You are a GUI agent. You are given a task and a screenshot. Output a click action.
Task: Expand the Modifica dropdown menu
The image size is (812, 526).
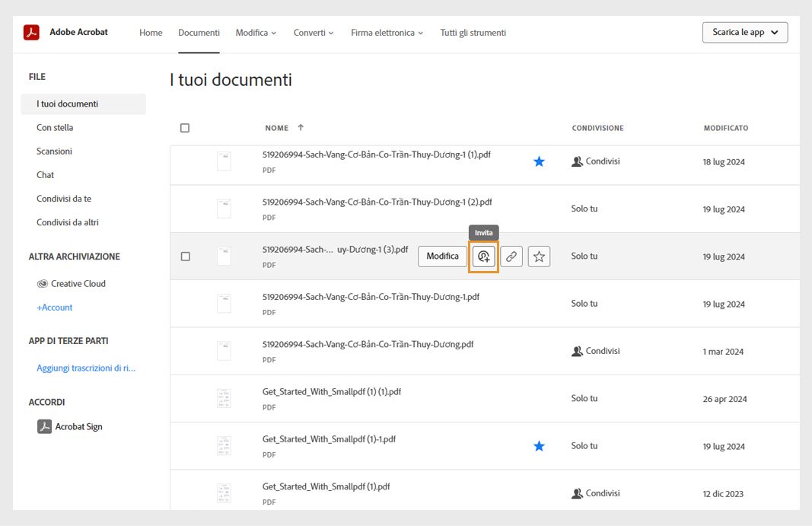256,33
